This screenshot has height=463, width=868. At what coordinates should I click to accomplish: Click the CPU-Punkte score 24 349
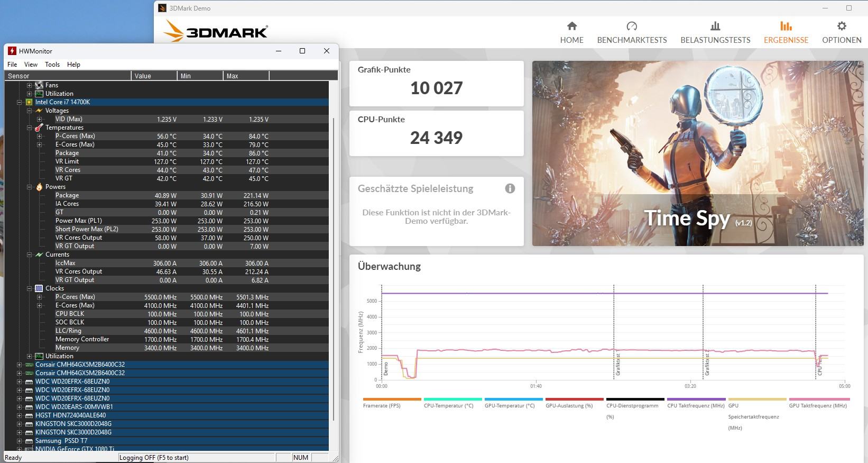tap(436, 138)
